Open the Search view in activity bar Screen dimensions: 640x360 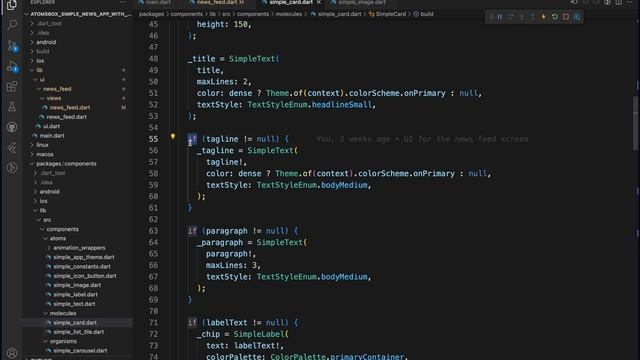pyautogui.click(x=12, y=25)
